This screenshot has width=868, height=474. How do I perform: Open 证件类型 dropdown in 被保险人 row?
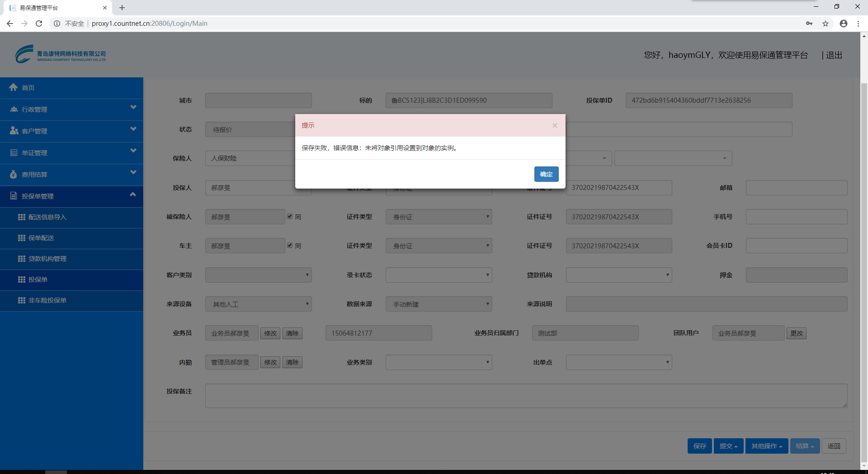point(439,217)
